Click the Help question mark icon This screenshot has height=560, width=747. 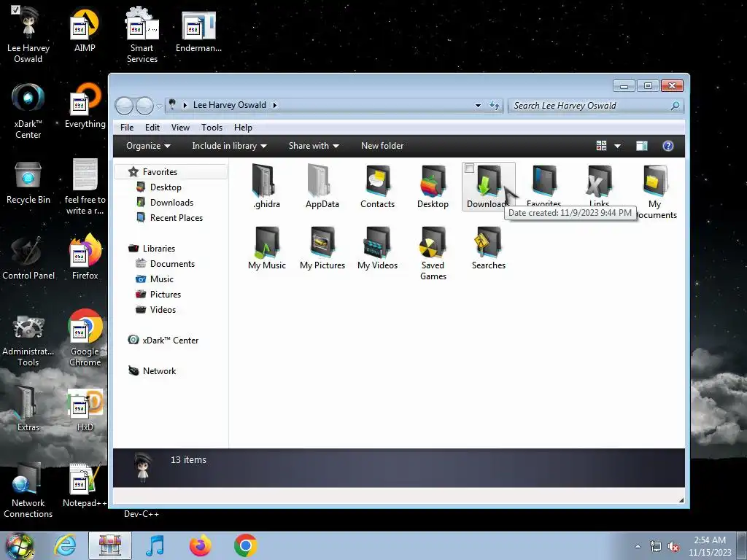coord(668,146)
